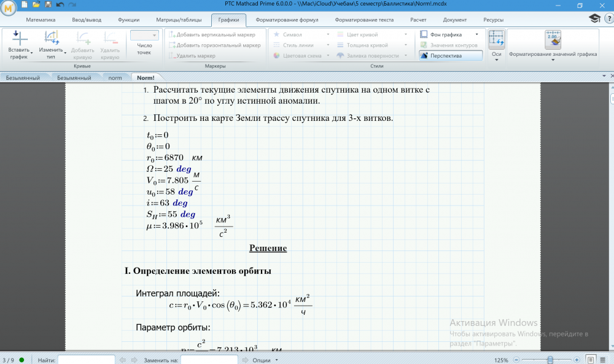Click the Save icon in quick access toolbar
The image size is (614, 364).
tap(48, 5)
